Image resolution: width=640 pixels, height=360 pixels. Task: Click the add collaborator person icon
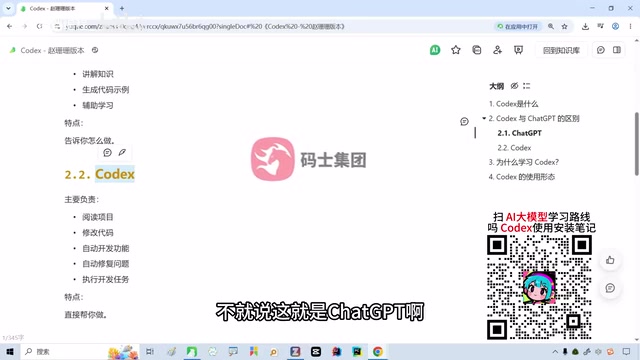pyautogui.click(x=497, y=50)
